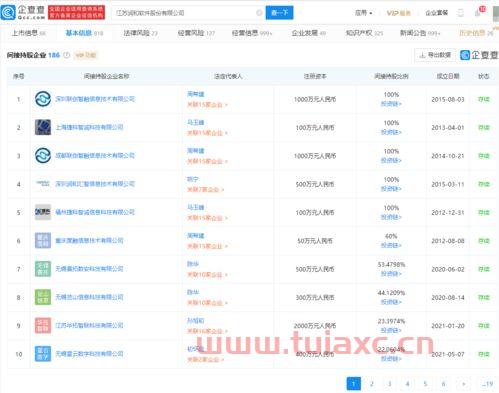Open the company name link in row 10

(x=89, y=354)
